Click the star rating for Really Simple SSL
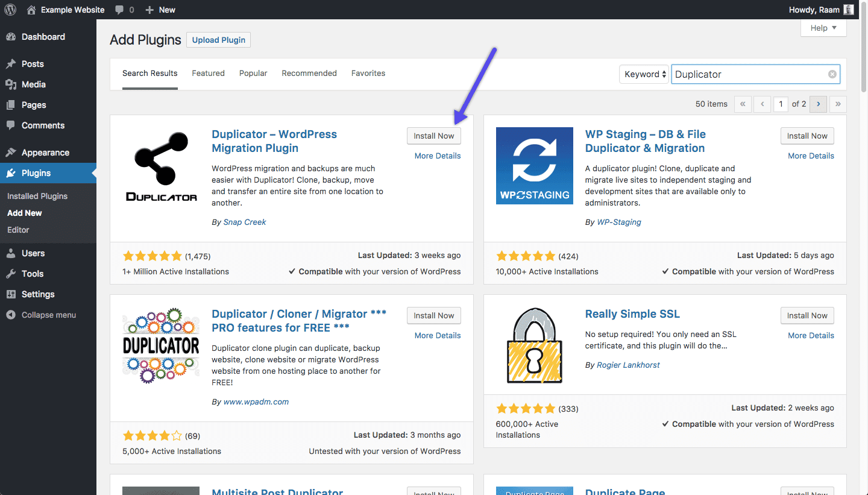Screen dimensions: 868x495 coord(525,408)
